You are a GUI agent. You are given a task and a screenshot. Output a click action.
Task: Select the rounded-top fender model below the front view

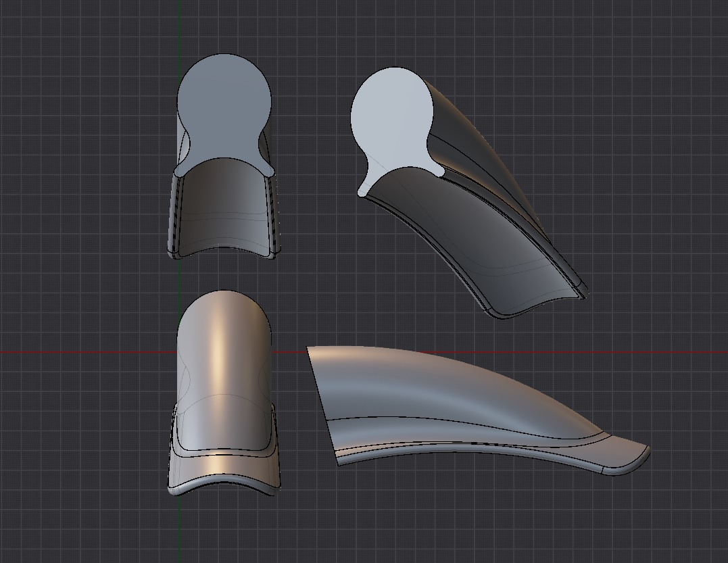pyautogui.click(x=224, y=393)
